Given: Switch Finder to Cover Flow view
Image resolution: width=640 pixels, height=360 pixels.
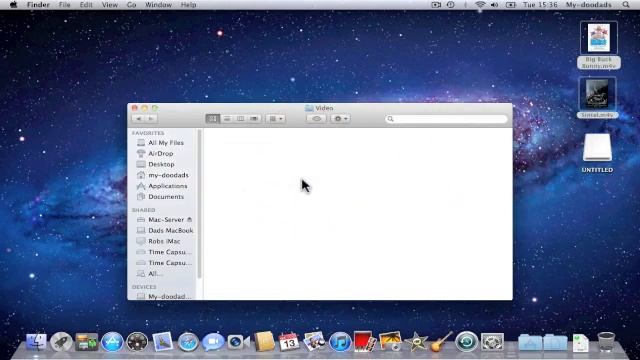Looking at the screenshot, I should (254, 118).
